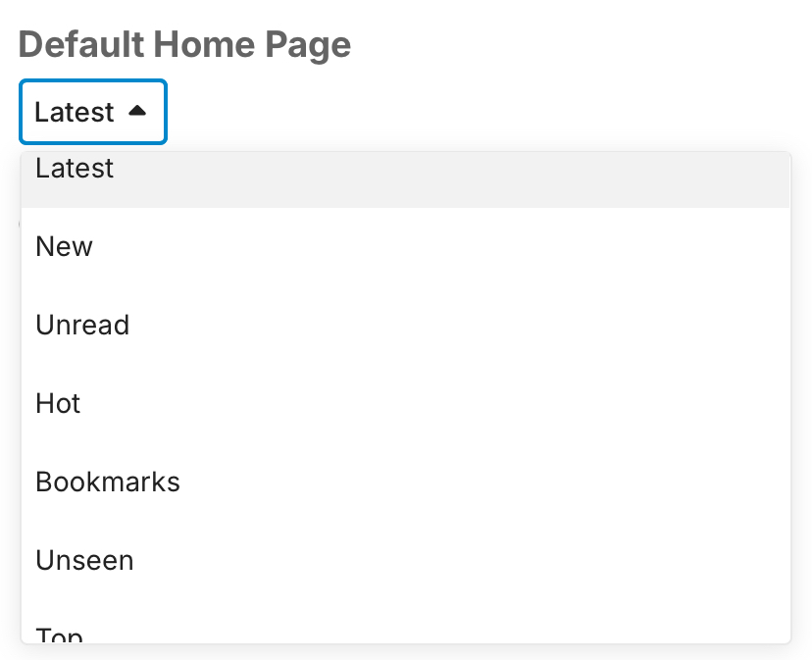This screenshot has width=812, height=660.
Task: Close the dropdown via the up-arrow icon
Action: click(x=137, y=112)
